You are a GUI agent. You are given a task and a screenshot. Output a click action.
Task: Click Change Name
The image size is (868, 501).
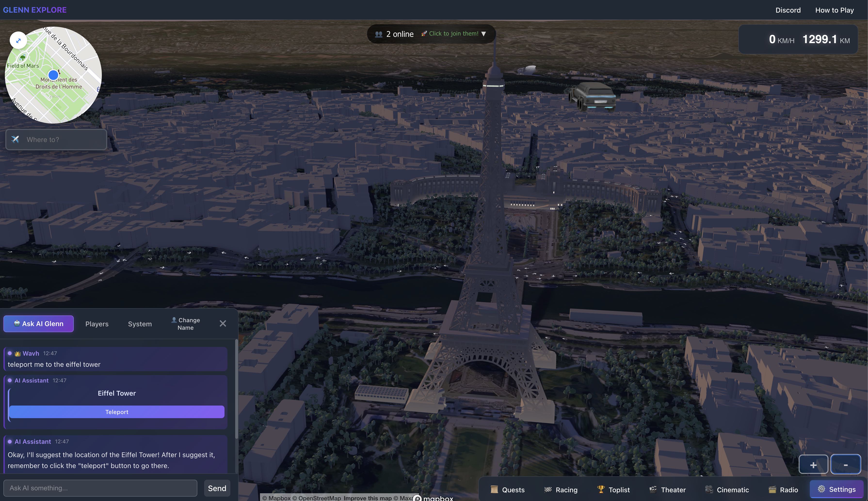(x=186, y=323)
